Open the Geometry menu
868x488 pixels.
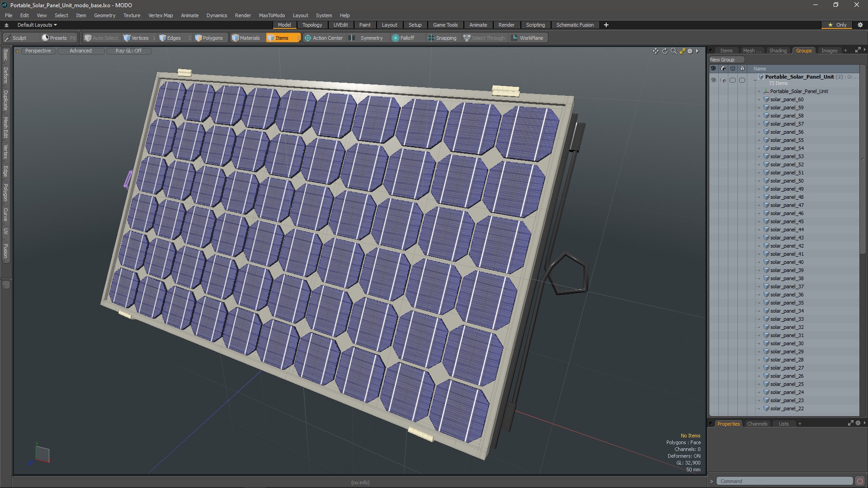click(104, 15)
